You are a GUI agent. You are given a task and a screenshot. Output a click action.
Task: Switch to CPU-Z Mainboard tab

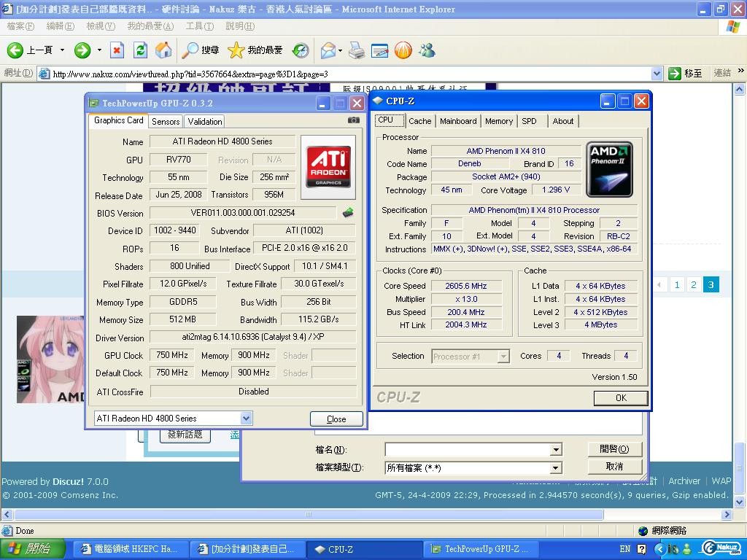pos(458,121)
